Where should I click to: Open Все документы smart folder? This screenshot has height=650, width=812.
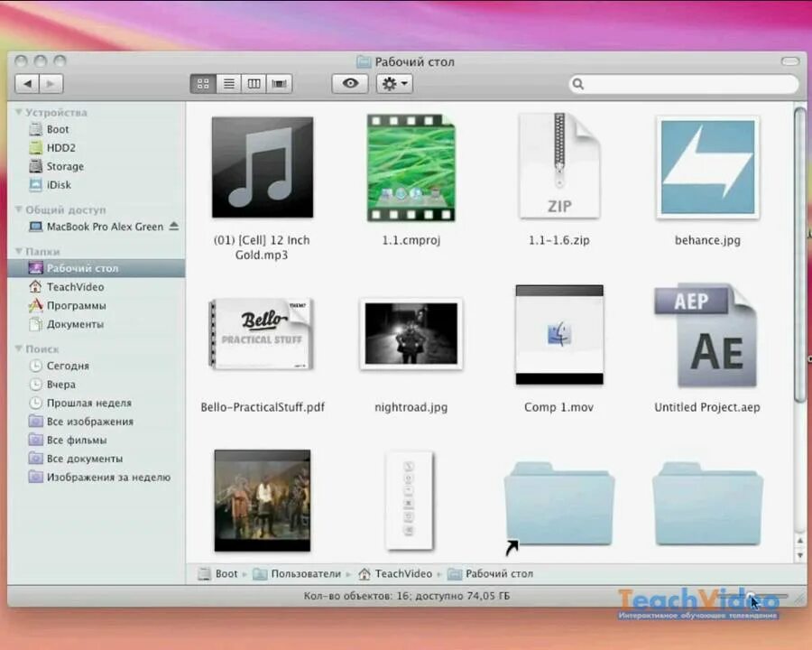[97, 459]
